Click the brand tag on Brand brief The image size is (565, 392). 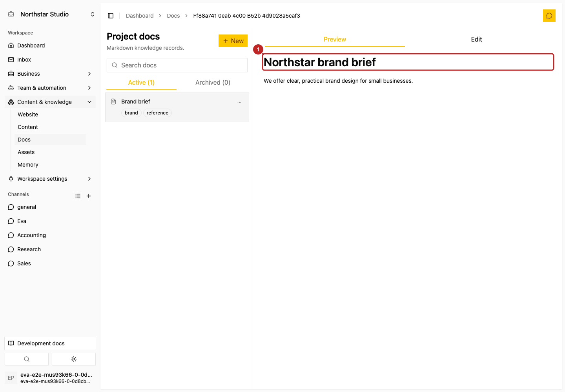(131, 113)
